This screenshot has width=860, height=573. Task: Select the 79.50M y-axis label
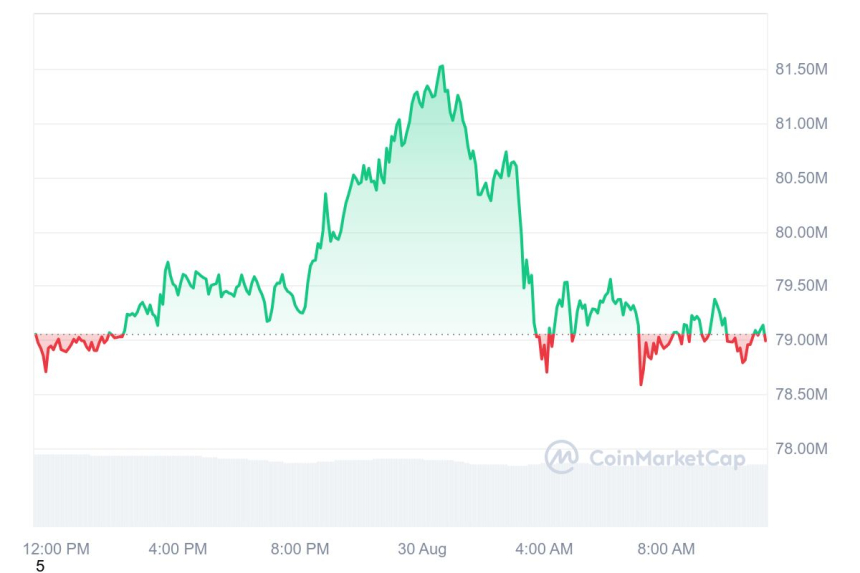pyautogui.click(x=801, y=286)
